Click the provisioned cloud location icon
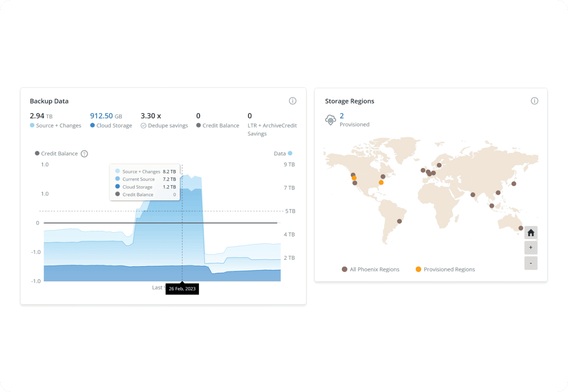This screenshot has width=568, height=392. (331, 120)
